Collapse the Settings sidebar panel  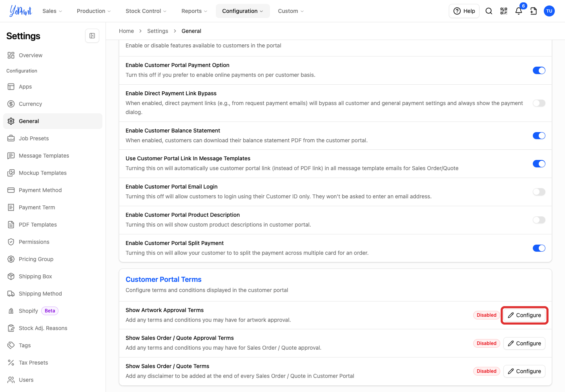click(x=92, y=36)
